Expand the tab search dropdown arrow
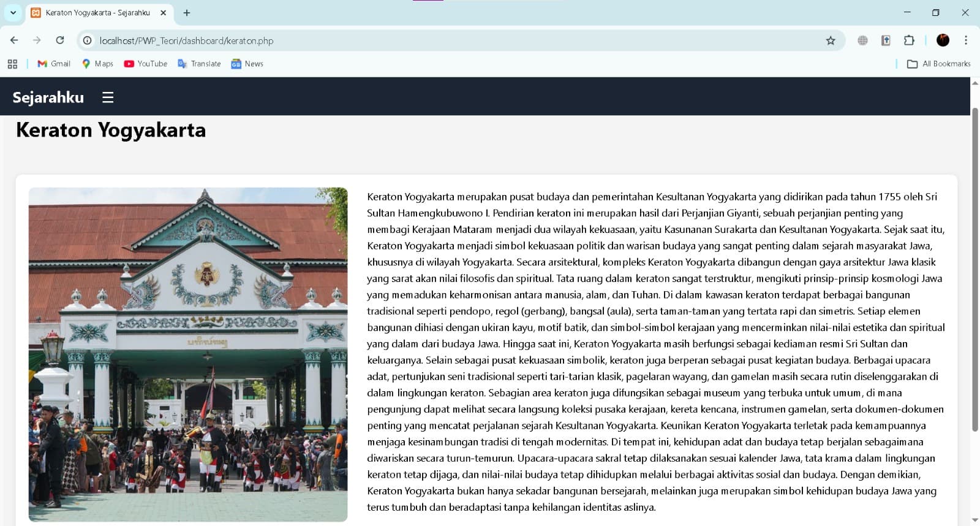Viewport: 980px width, 526px height. click(x=13, y=12)
